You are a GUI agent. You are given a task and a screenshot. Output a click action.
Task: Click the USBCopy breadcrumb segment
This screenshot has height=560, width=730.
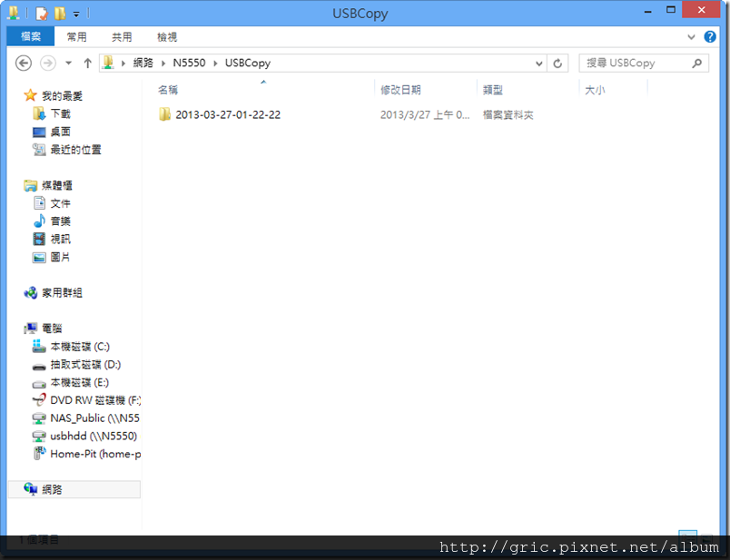click(248, 63)
